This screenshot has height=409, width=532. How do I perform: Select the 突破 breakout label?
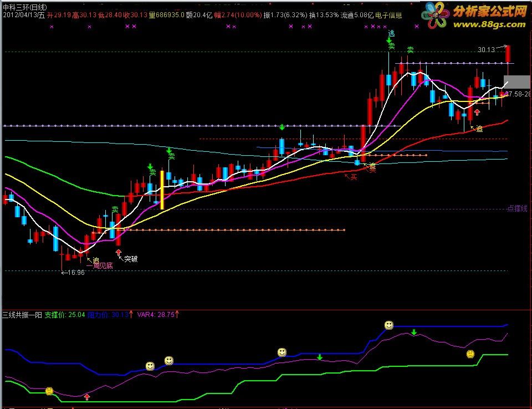[131, 259]
